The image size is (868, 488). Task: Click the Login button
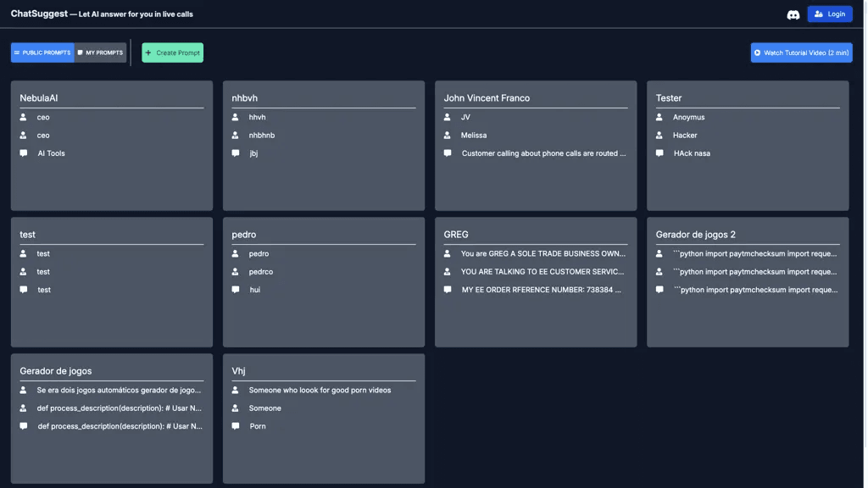pyautogui.click(x=829, y=14)
